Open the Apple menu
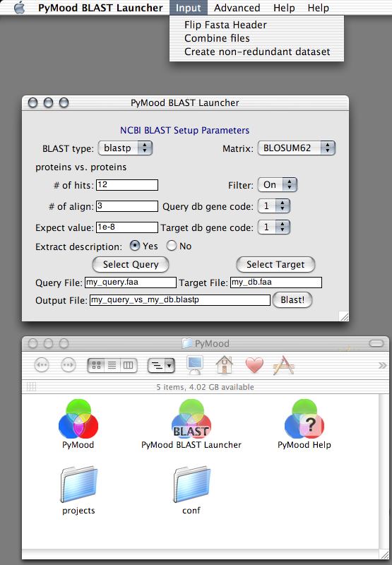Viewport: 392px width, 565px height. tap(20, 8)
